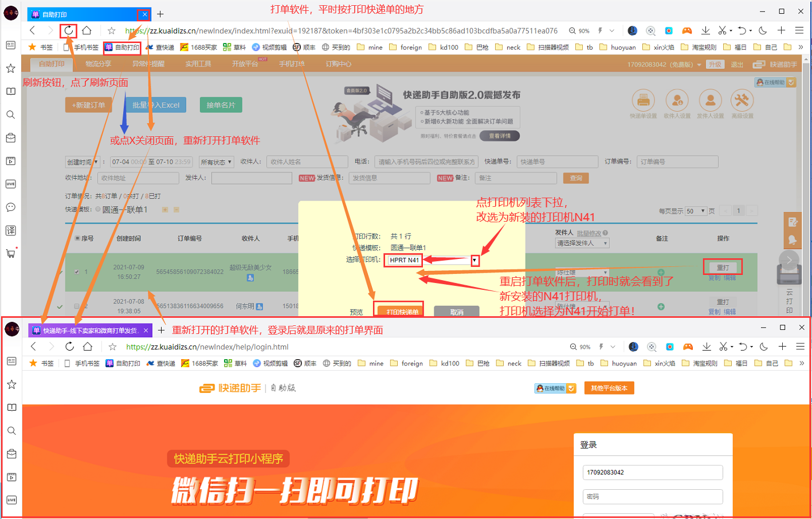Viewport: 812px width, 519px height.
Task: Open the 创建时间 dropdown
Action: [83, 162]
